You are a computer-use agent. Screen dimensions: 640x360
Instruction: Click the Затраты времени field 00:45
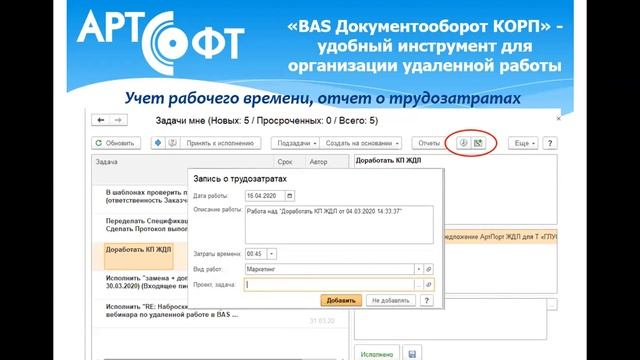point(256,254)
